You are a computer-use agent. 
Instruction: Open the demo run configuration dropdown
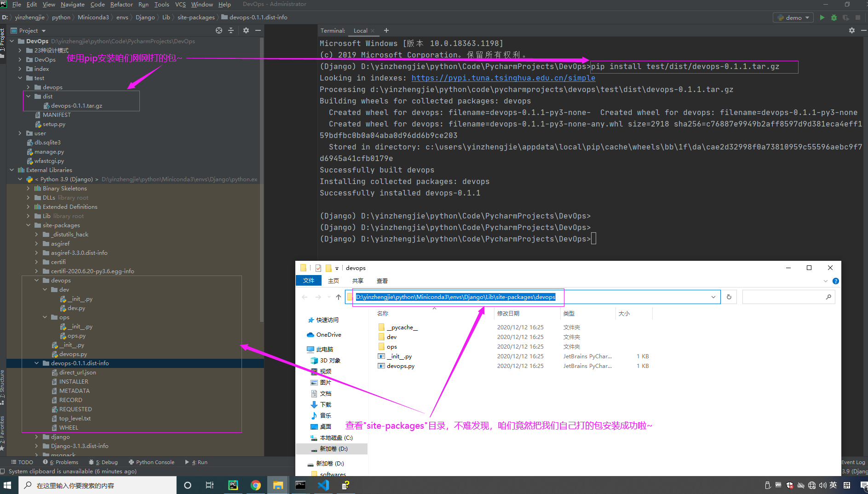tap(793, 17)
